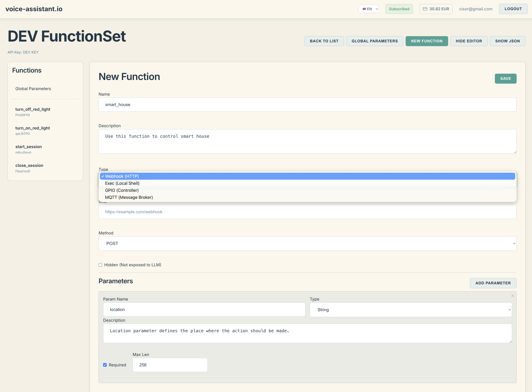Select the close_session function
Screen dimensions: 532x392
[29, 166]
